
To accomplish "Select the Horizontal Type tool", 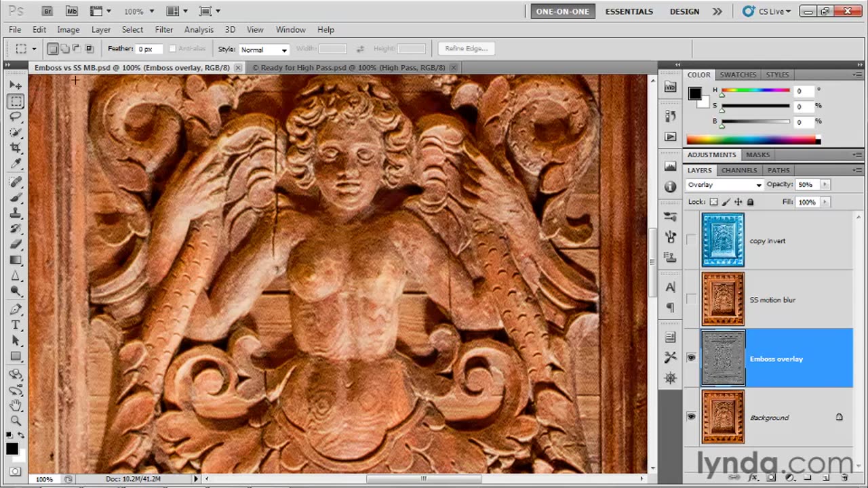I will point(16,325).
